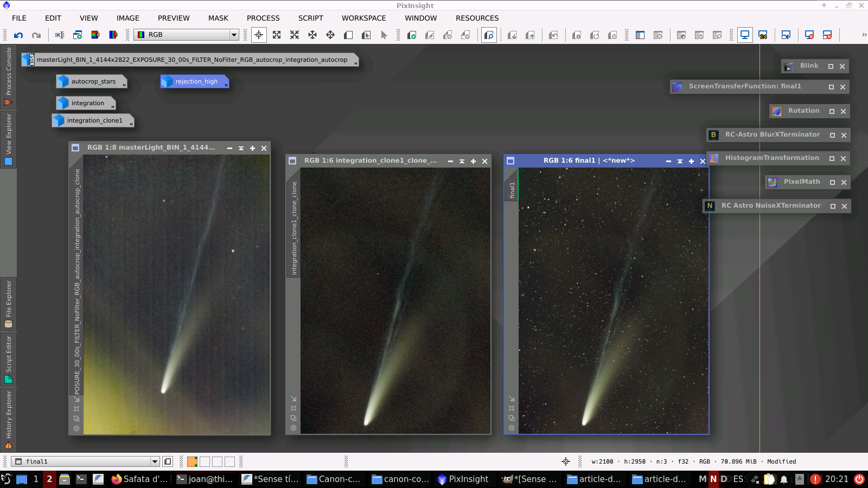Expand the final1 view selector dropdown

(155, 462)
